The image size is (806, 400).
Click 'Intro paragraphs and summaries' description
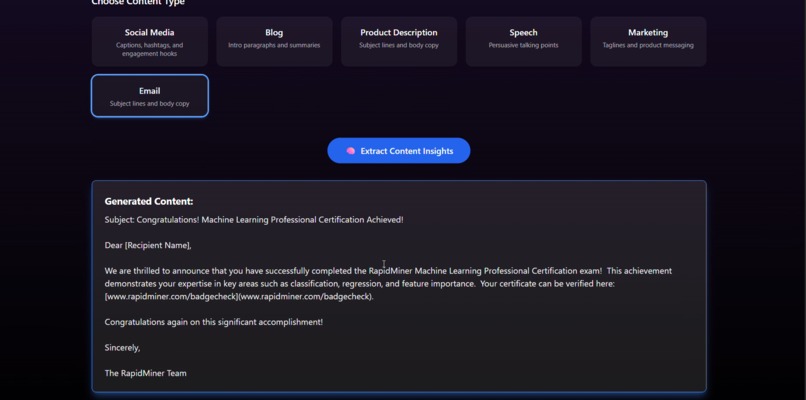pyautogui.click(x=274, y=45)
